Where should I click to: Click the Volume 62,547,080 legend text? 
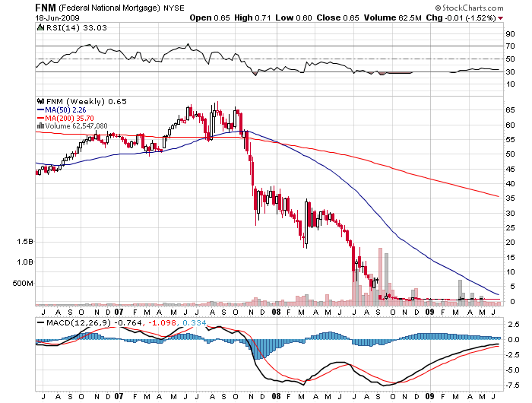point(76,126)
